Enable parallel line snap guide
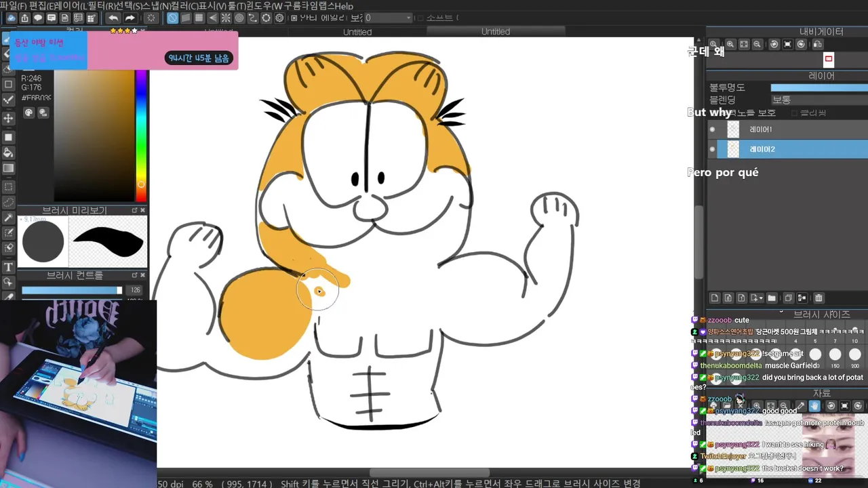This screenshot has height=488, width=868. point(186,18)
